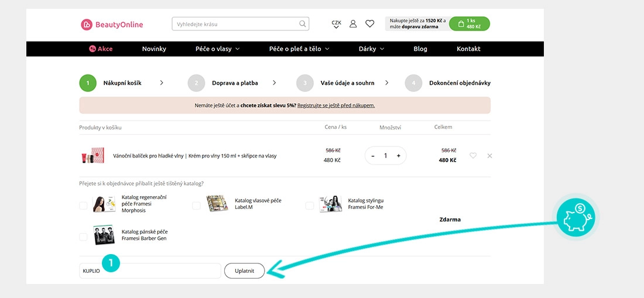
Task: Expand the Péče o pleť a tělo menu
Action: (x=299, y=49)
